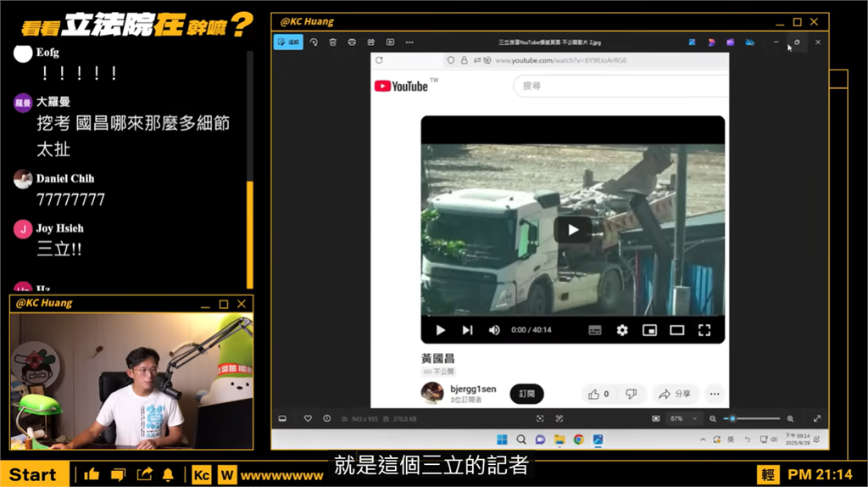Open the three-dot more options menu in Photos
Image resolution: width=868 pixels, height=487 pixels.
pos(409,42)
